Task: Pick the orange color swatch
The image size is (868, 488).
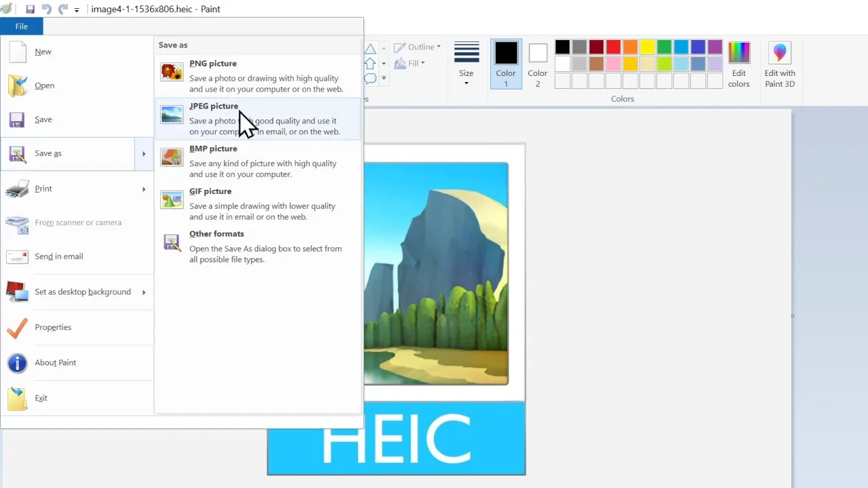Action: (630, 47)
